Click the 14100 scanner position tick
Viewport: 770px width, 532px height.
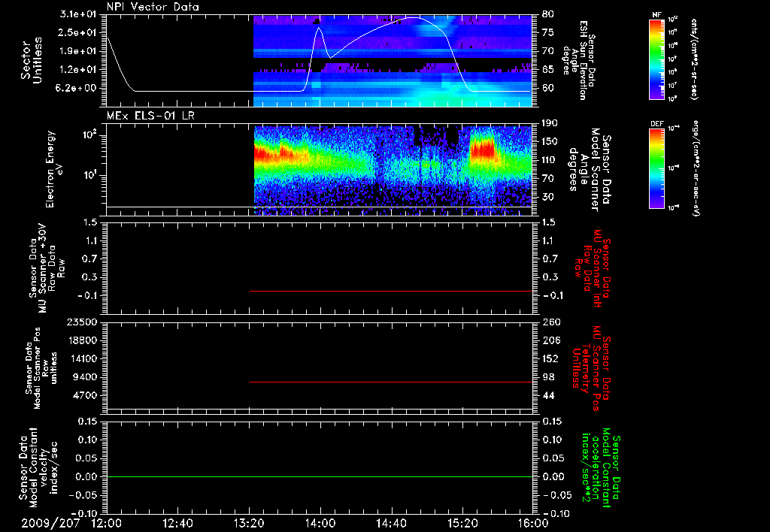coord(81,359)
